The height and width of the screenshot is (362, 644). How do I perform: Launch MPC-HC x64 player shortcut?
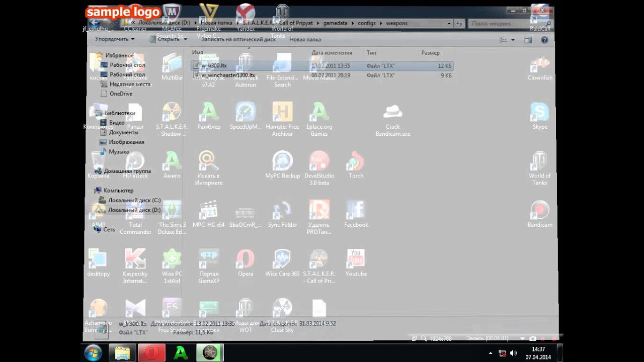coord(209,214)
